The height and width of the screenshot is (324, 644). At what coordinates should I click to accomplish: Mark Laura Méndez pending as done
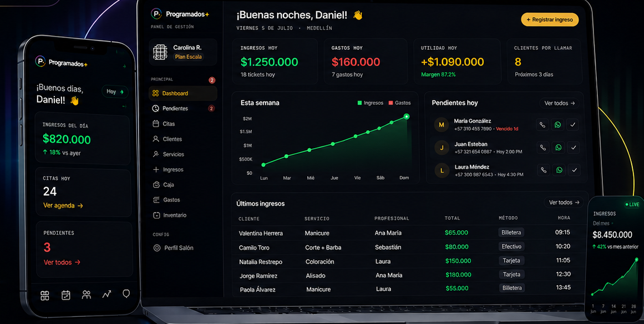coord(575,170)
